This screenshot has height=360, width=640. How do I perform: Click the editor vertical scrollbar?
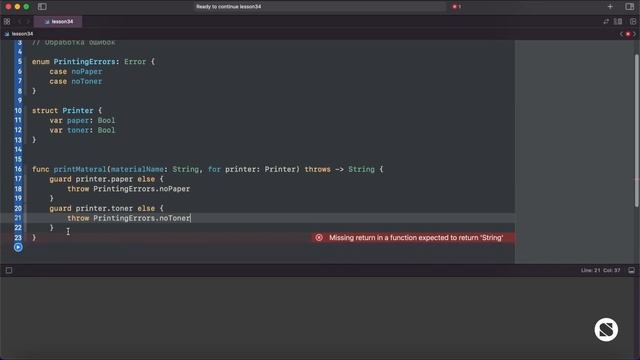[636, 131]
